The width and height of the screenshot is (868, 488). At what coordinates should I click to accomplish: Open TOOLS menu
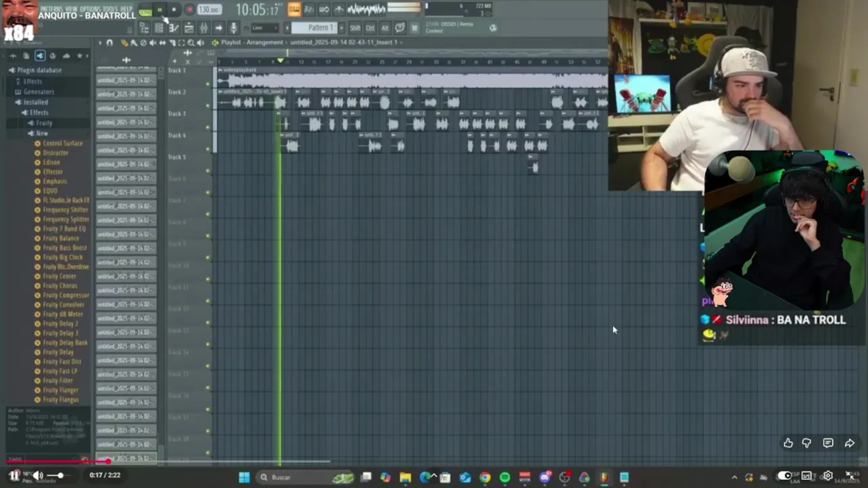110,9
